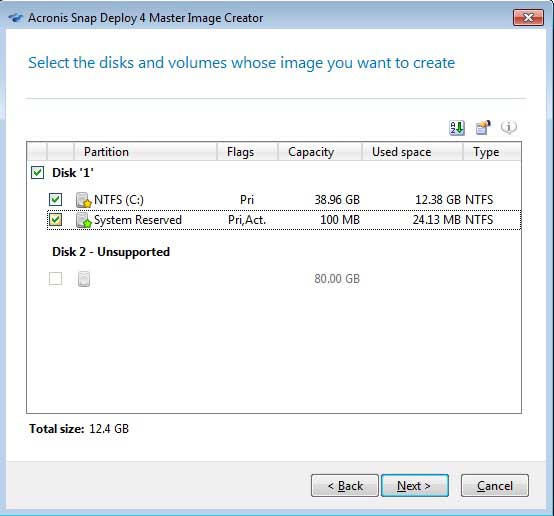The image size is (554, 516).
Task: Click the NTFS (C:) volume icon
Action: point(84,200)
